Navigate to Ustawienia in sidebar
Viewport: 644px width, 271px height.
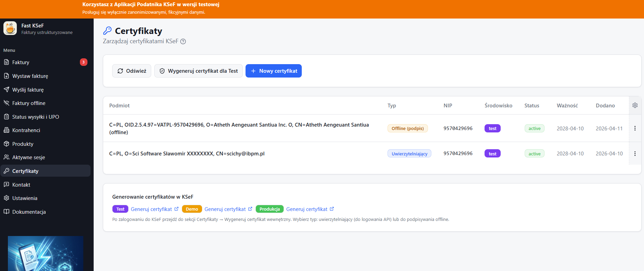pyautogui.click(x=25, y=198)
